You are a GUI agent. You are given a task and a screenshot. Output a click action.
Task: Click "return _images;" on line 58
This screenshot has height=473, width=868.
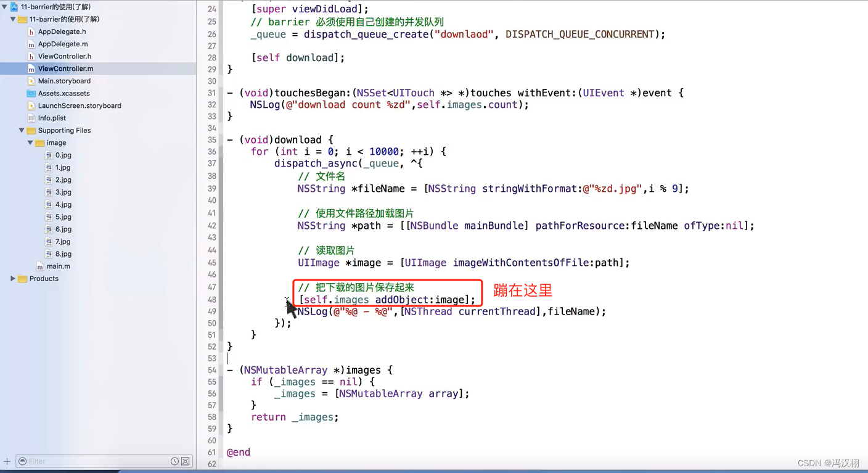click(x=295, y=417)
